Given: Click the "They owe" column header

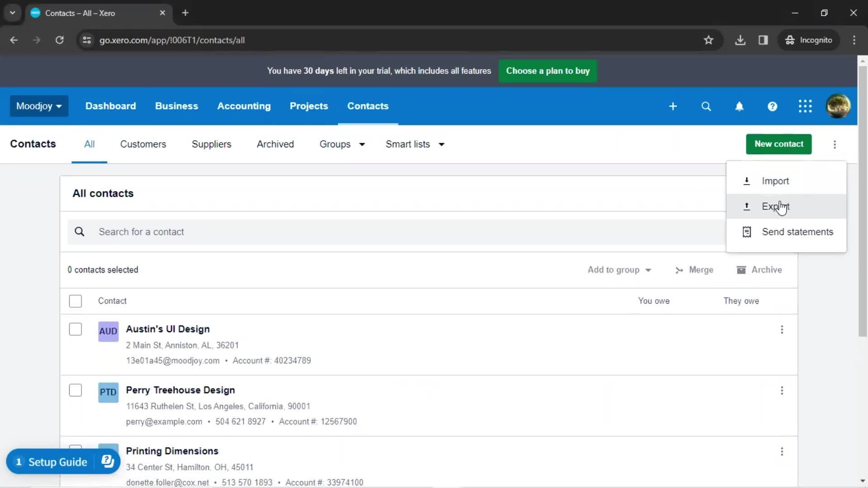Looking at the screenshot, I should click(741, 301).
